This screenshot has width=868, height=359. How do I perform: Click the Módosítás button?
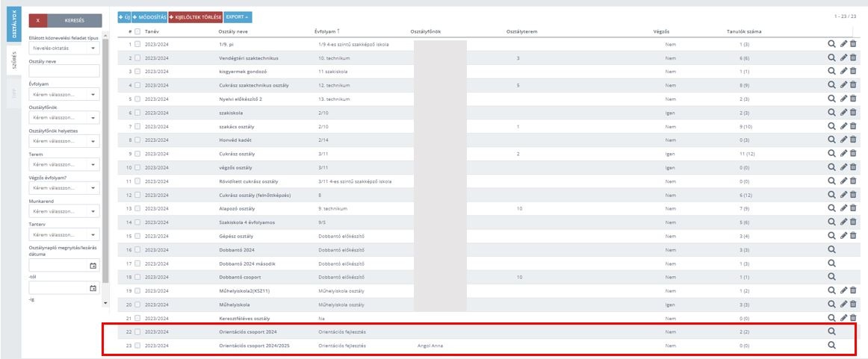coord(149,17)
